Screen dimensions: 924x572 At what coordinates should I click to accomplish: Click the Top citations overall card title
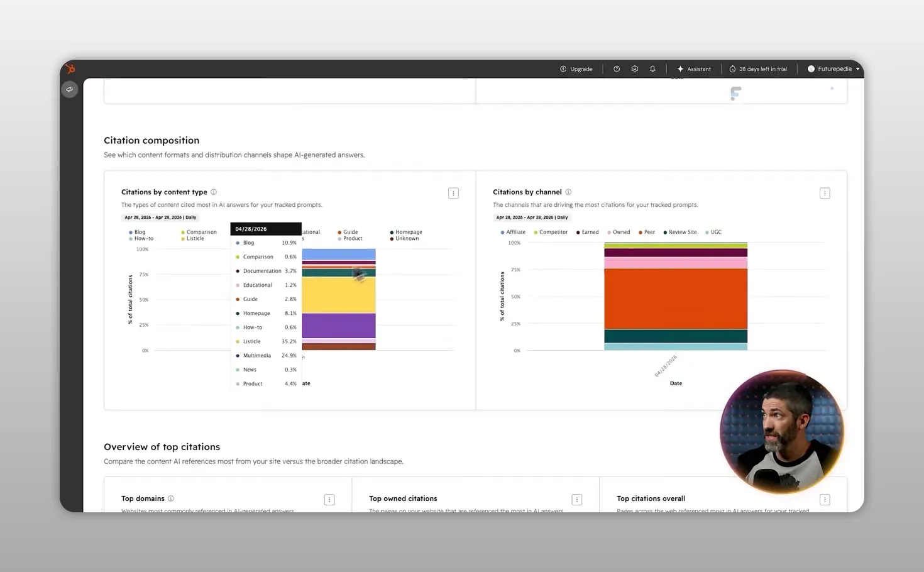pyautogui.click(x=651, y=498)
